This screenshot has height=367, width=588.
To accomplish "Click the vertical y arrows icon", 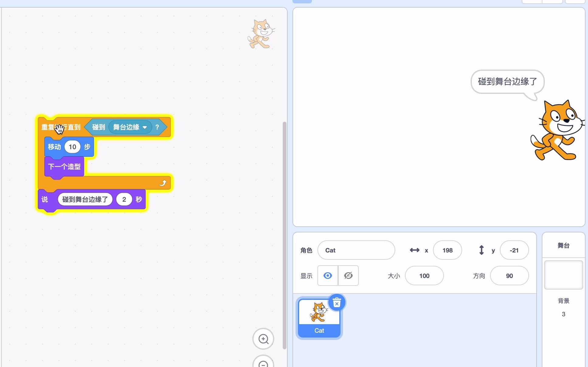I will tap(481, 250).
